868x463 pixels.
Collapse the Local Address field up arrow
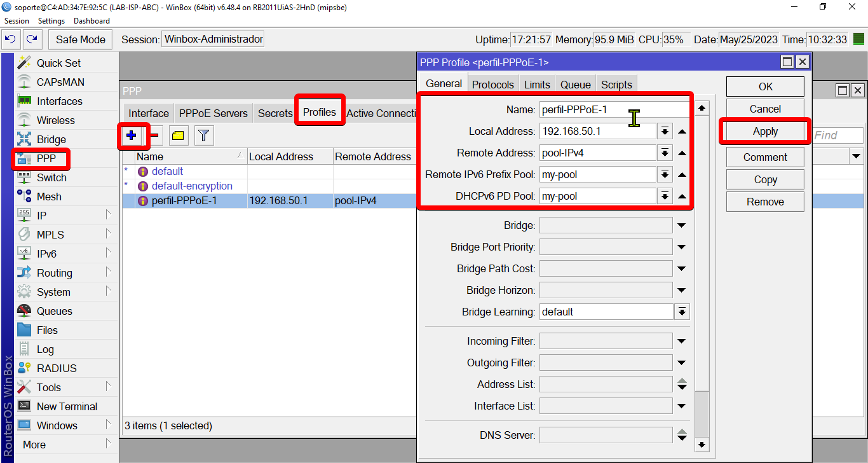pyautogui.click(x=682, y=132)
